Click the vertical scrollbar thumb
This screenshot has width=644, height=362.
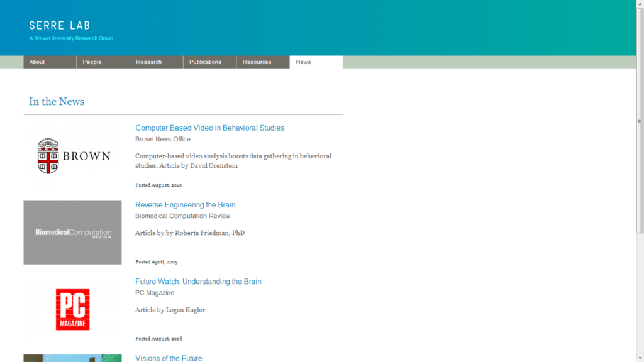pyautogui.click(x=640, y=121)
